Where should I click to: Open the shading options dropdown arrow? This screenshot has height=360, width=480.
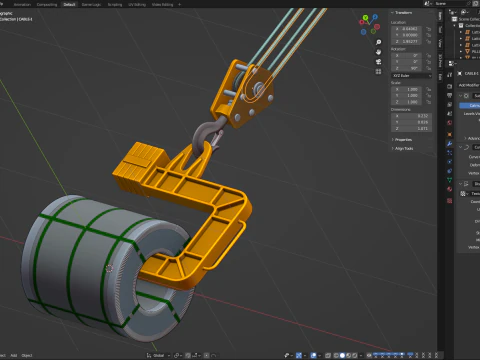[361, 355]
